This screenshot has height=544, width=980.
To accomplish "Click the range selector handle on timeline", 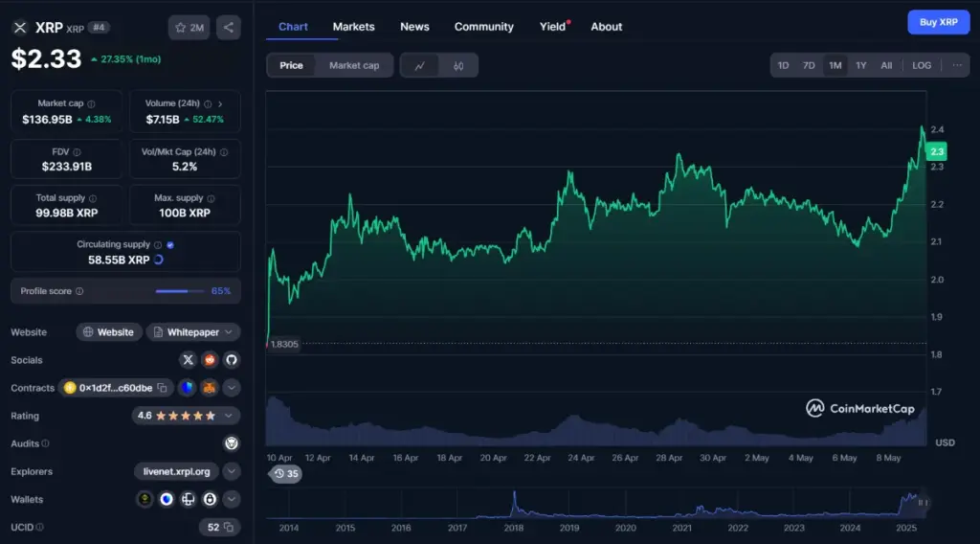I will pos(923,502).
